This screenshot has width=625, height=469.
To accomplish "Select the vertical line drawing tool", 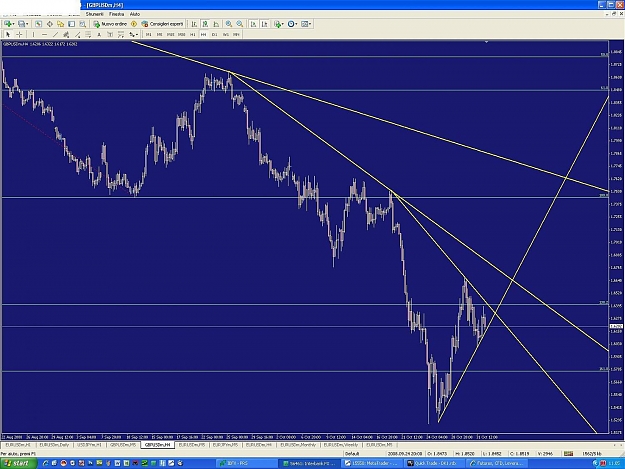I will click(33, 35).
